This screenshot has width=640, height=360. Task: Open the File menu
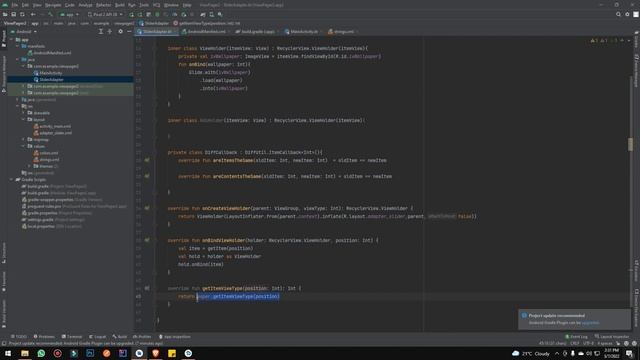[15, 5]
